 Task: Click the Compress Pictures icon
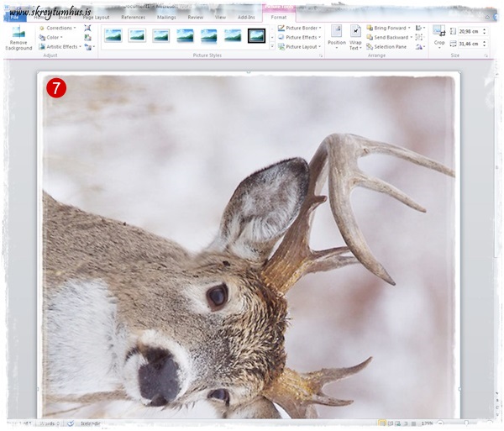(x=88, y=28)
